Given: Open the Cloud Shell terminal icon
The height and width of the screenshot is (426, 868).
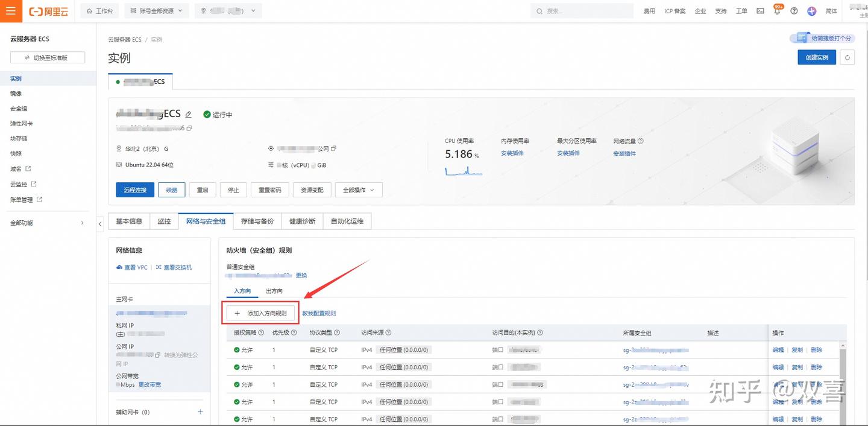Looking at the screenshot, I should (x=761, y=11).
